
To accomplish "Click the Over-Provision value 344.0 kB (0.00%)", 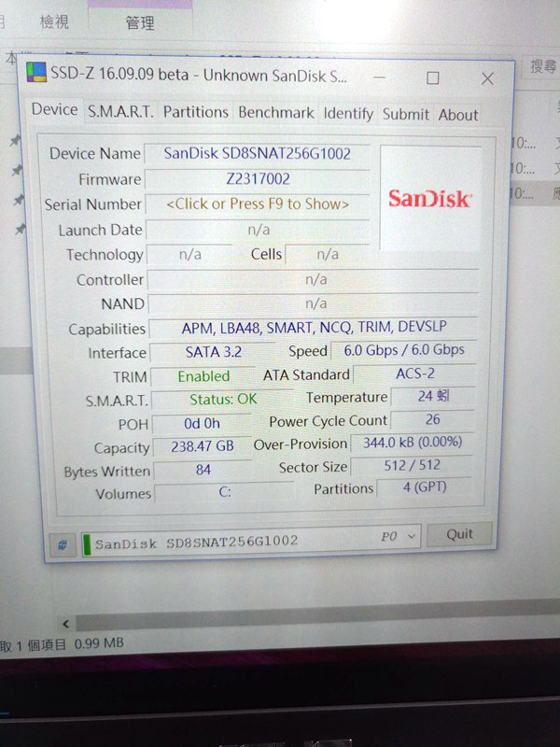I will click(413, 442).
